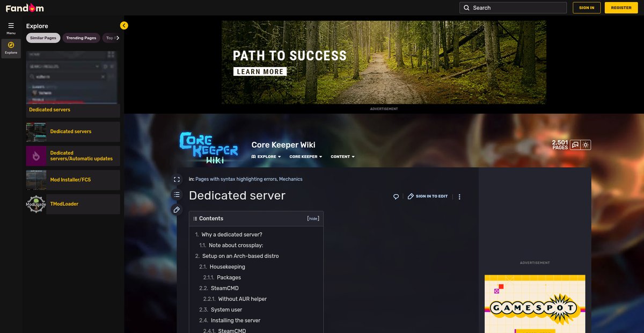Jump to SteamCMD section 2.2

click(x=225, y=288)
